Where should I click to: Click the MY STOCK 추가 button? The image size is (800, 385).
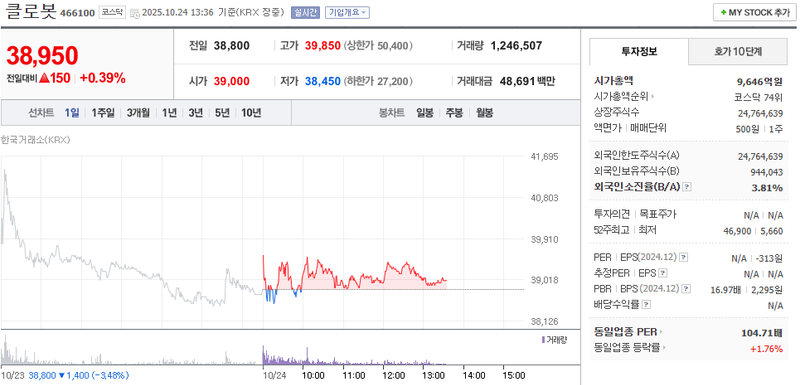(754, 13)
